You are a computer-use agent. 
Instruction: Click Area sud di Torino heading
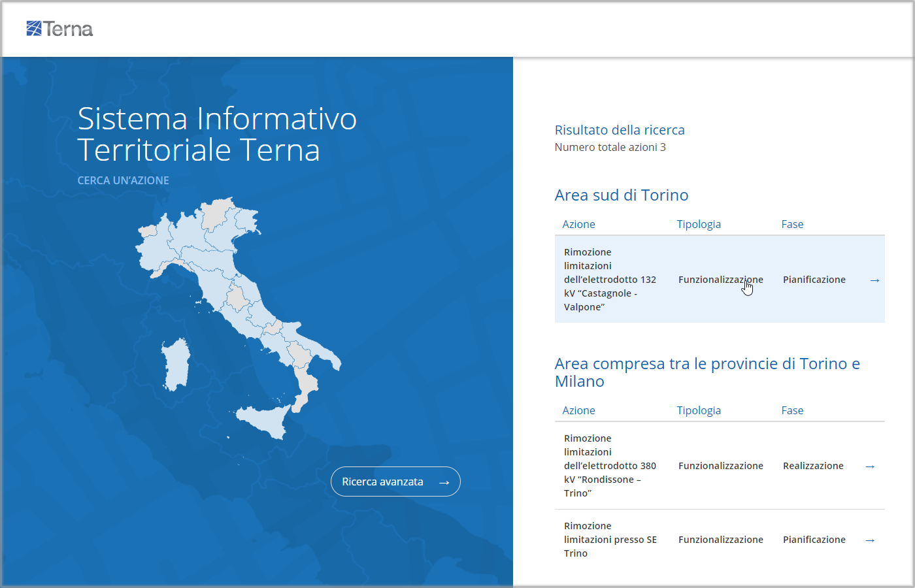622,195
